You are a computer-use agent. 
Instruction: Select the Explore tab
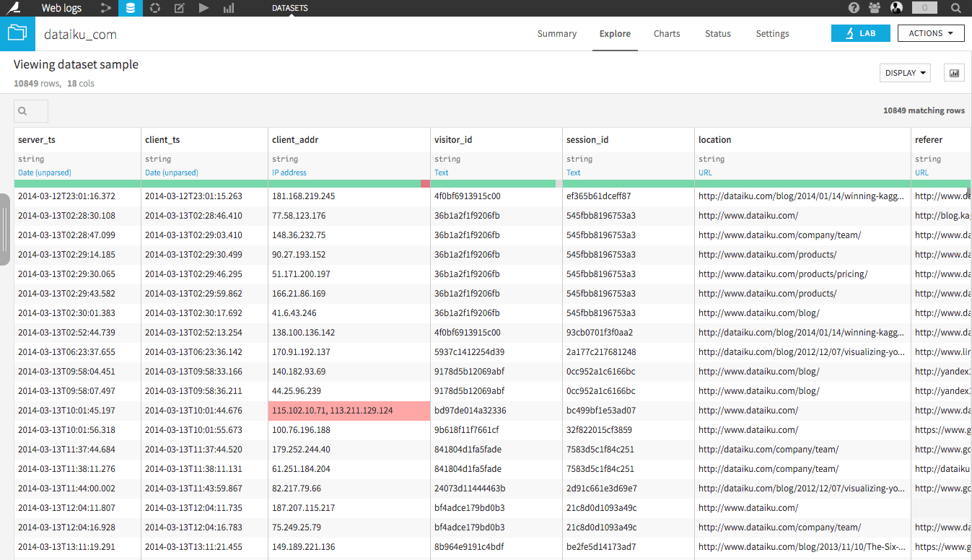tap(615, 34)
